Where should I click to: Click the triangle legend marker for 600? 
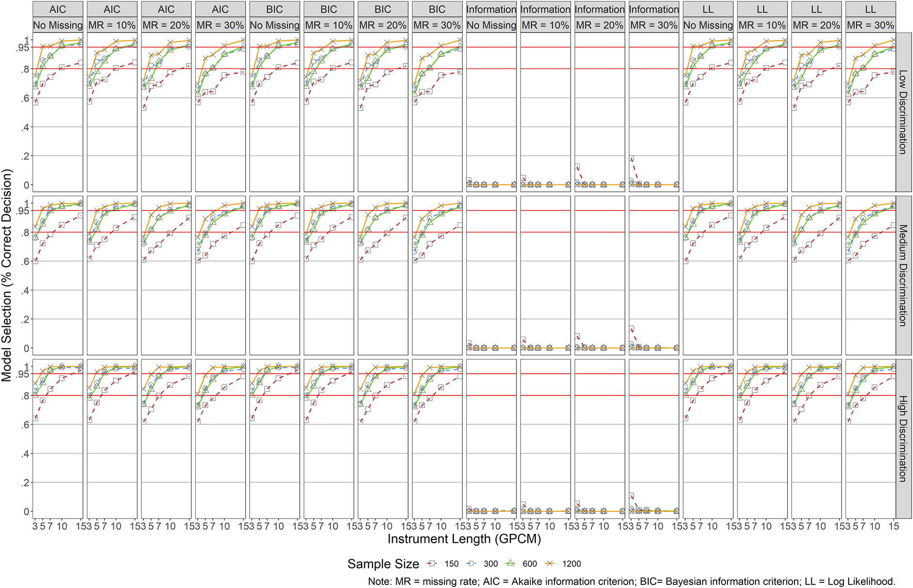pos(510,564)
